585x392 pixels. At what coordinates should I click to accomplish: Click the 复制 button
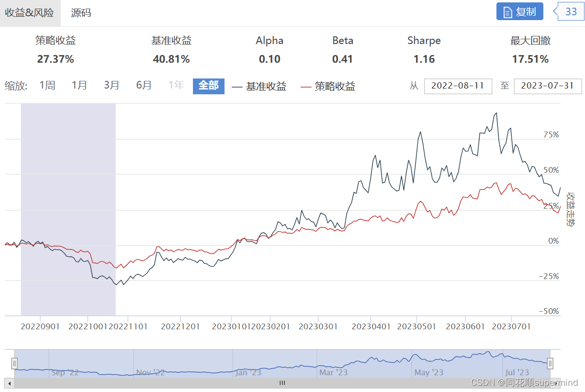point(519,11)
